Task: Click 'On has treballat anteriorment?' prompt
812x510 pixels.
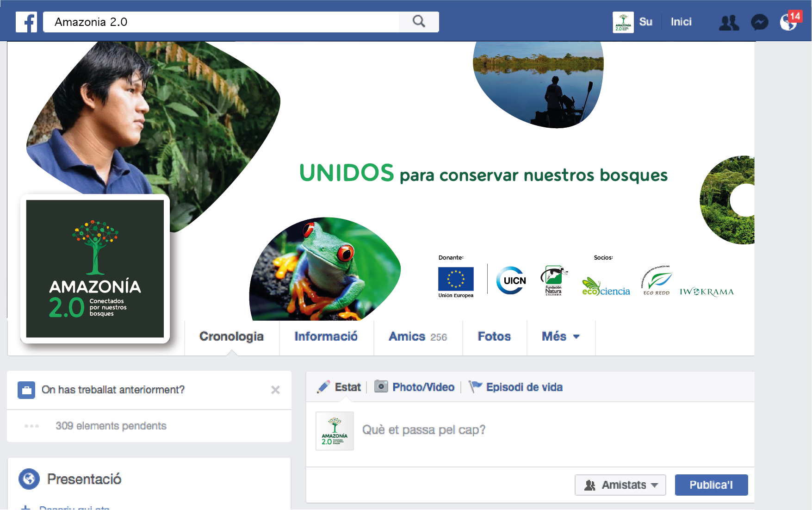Action: click(x=113, y=390)
